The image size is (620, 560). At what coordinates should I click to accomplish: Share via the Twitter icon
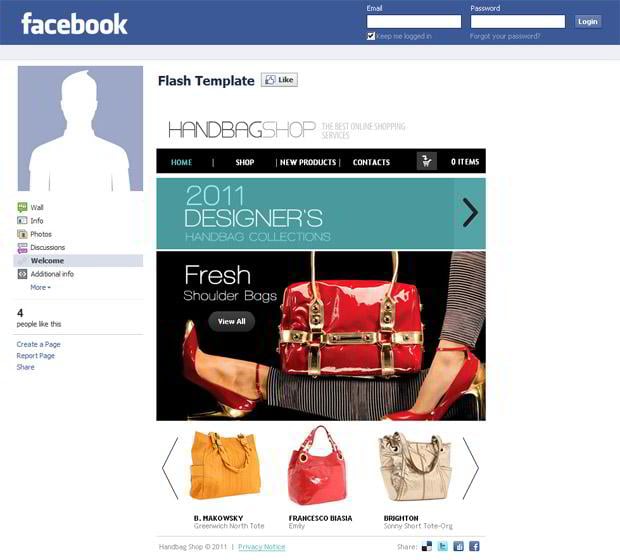point(443,547)
